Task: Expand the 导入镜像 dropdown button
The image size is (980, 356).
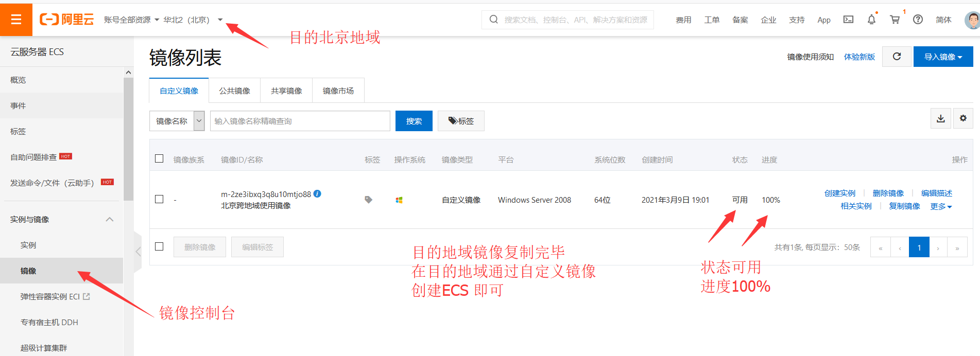Action: [x=943, y=57]
